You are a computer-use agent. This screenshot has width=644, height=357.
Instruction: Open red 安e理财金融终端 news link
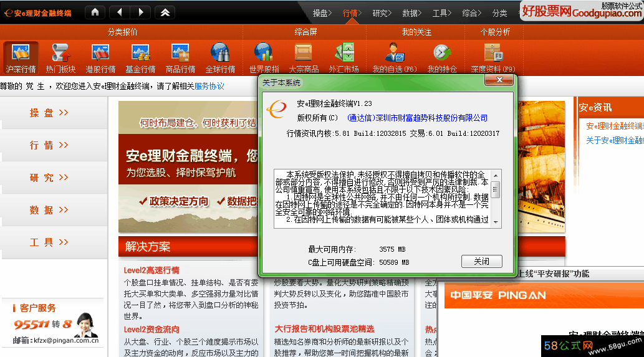click(x=615, y=126)
